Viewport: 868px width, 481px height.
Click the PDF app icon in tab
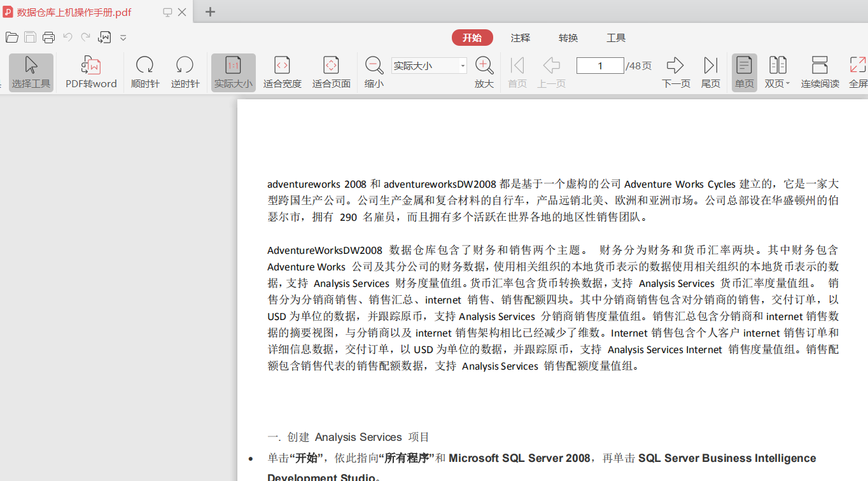point(8,11)
